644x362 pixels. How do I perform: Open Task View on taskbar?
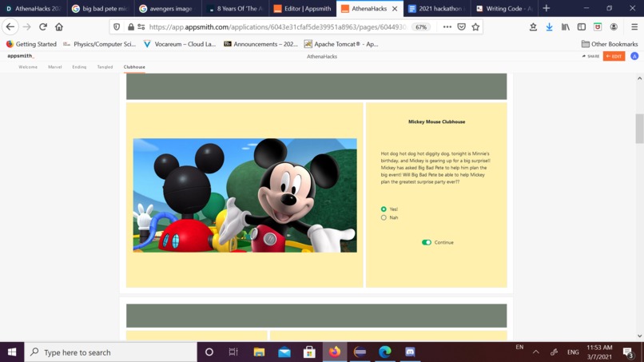point(233,352)
